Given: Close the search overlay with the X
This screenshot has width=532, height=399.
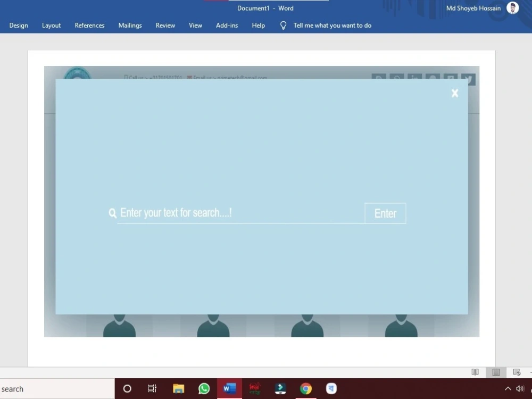Looking at the screenshot, I should (455, 93).
